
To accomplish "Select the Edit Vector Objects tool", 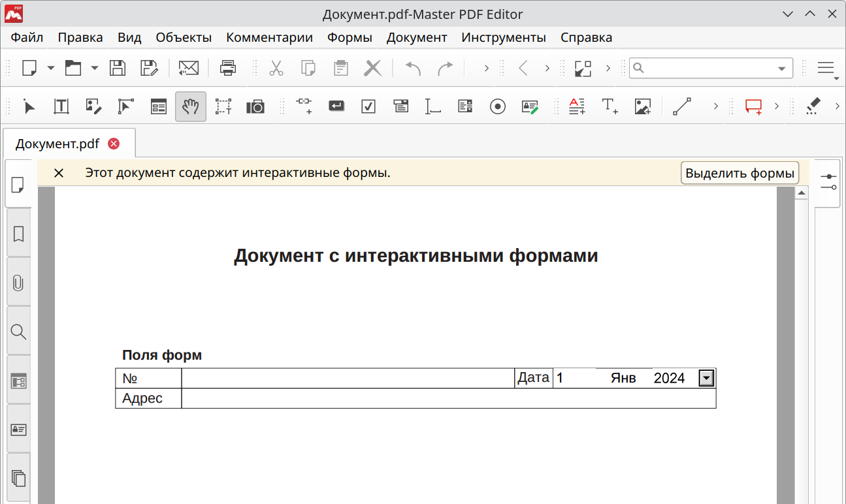I will (125, 106).
